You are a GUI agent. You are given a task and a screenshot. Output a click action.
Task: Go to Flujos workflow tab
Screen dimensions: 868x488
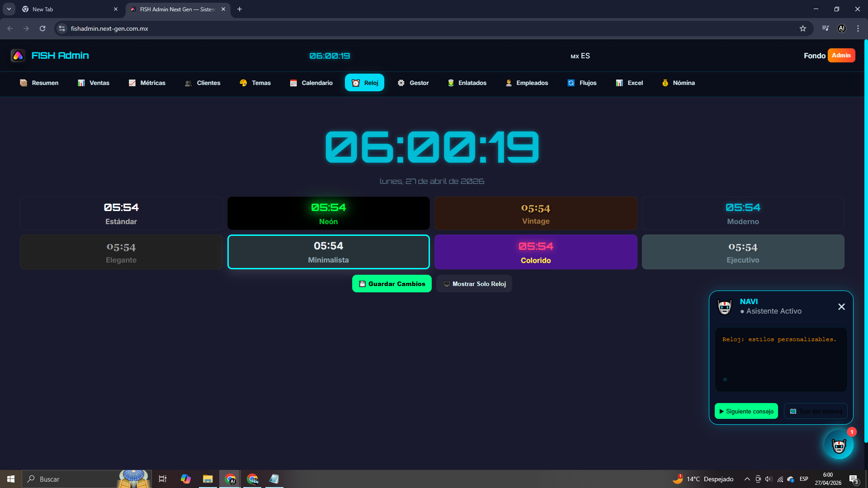click(582, 83)
